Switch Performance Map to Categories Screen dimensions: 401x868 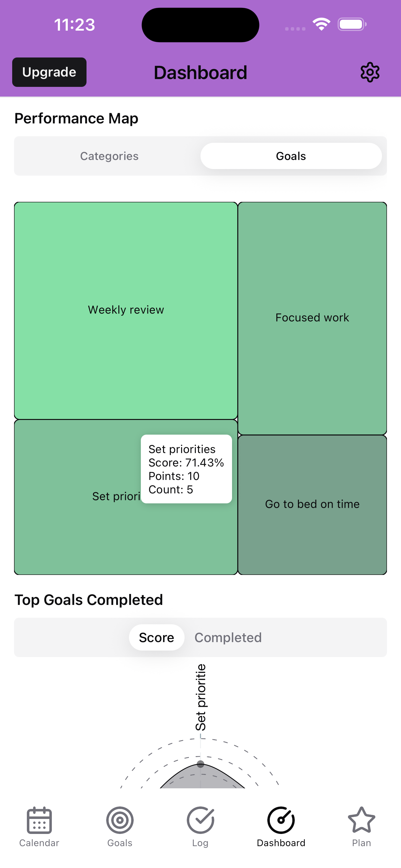coord(109,156)
